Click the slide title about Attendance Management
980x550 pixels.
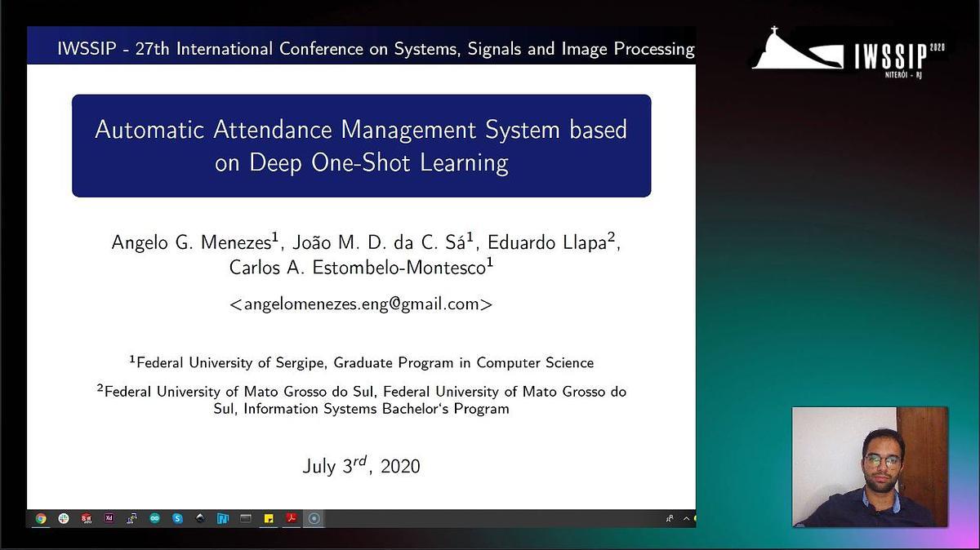361,145
